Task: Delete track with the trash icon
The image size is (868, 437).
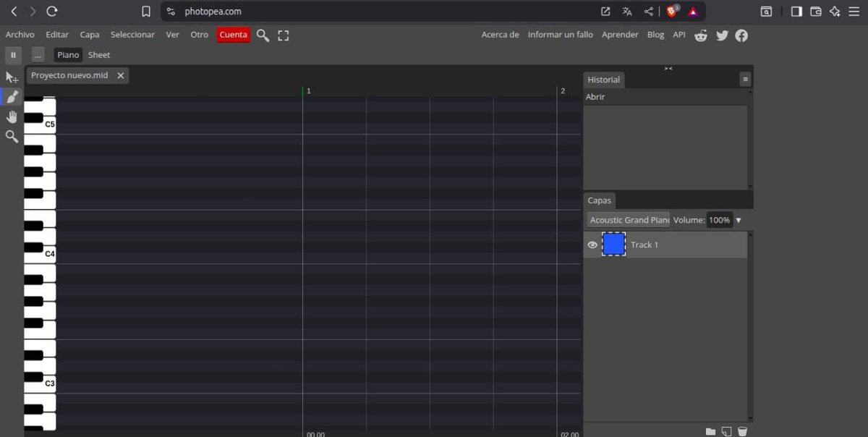Action: point(742,431)
